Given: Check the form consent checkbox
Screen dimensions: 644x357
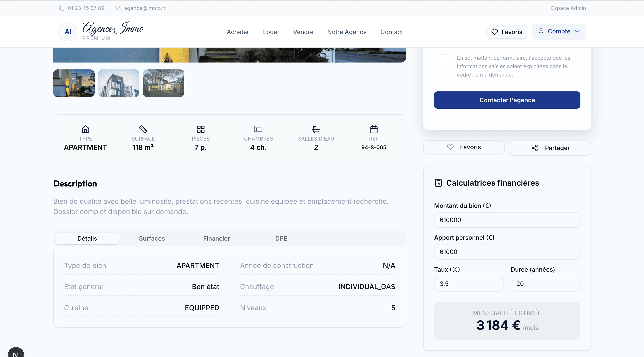Looking at the screenshot, I should (x=444, y=59).
